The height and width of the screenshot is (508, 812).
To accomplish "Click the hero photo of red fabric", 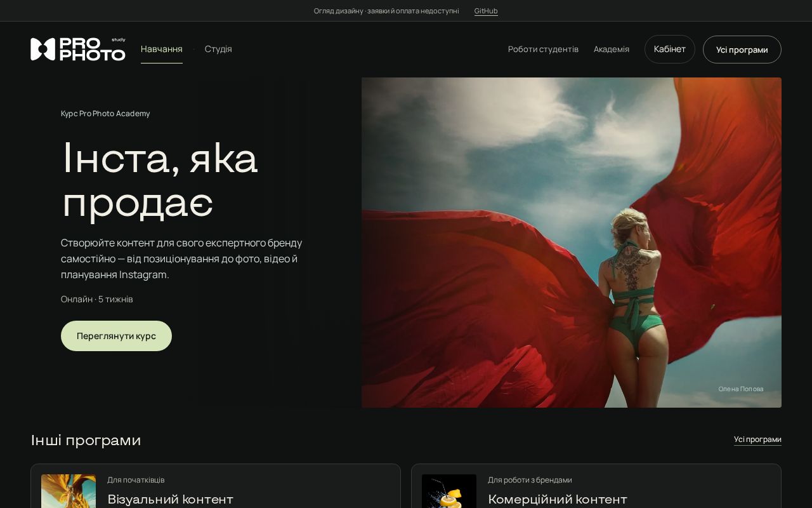I will point(572,243).
